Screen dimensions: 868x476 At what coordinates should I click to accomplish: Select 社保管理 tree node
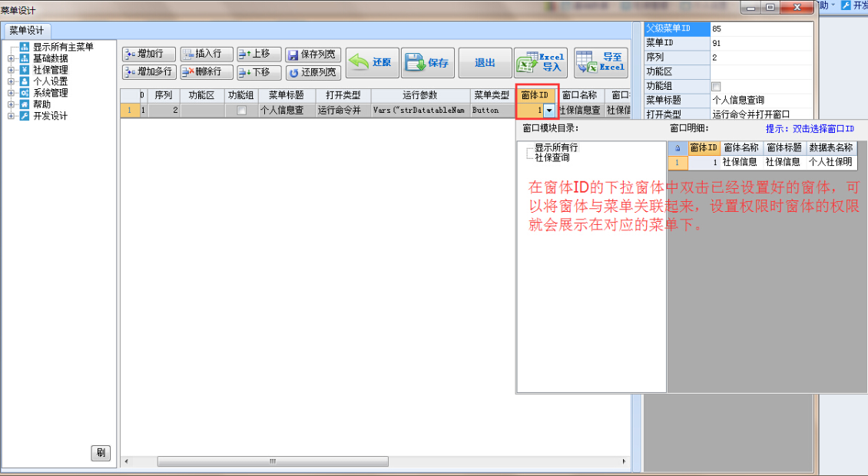(51, 70)
